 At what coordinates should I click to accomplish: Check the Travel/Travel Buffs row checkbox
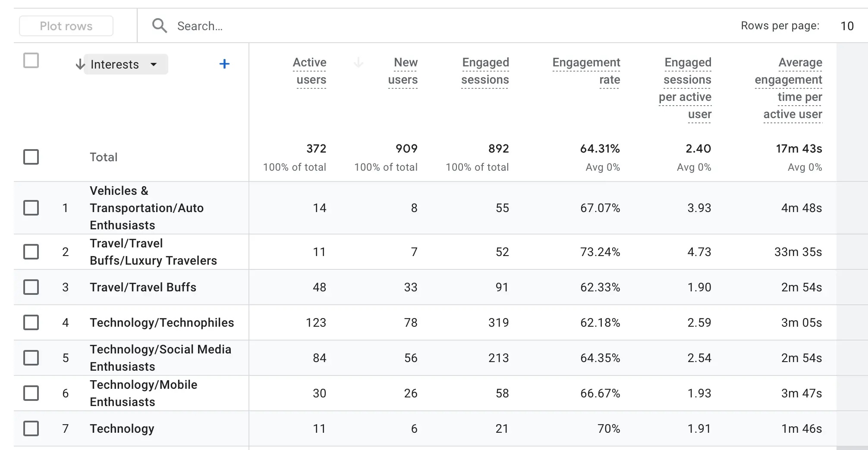point(31,287)
